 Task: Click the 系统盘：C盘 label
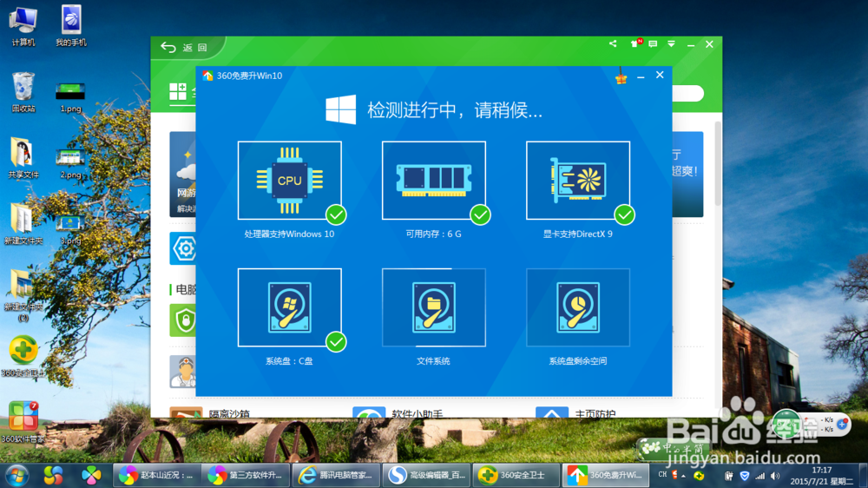(290, 361)
